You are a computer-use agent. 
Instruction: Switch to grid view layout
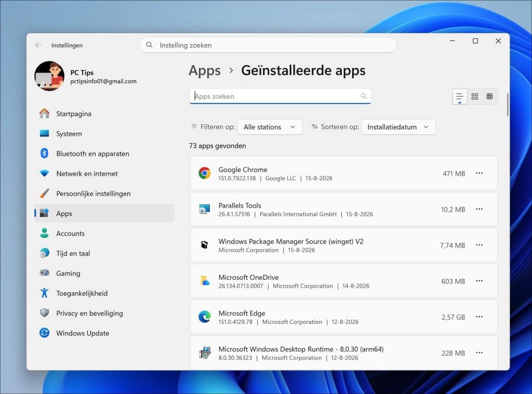point(475,97)
